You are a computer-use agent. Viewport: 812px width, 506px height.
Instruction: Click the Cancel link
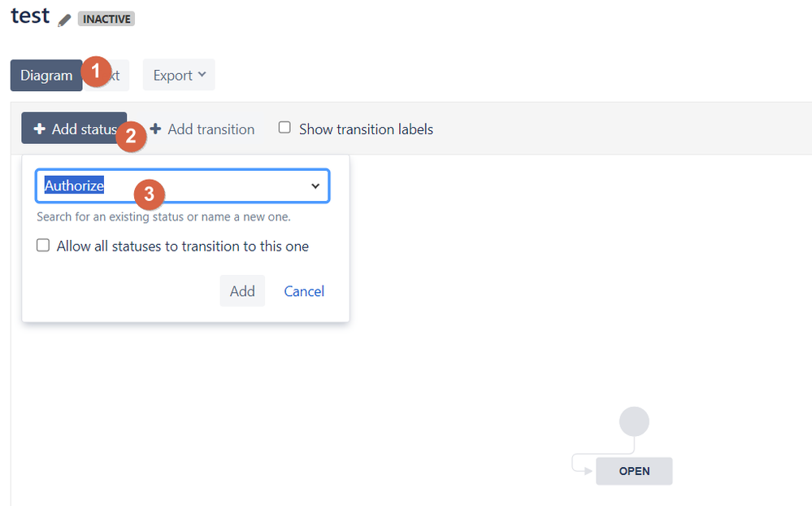(304, 291)
